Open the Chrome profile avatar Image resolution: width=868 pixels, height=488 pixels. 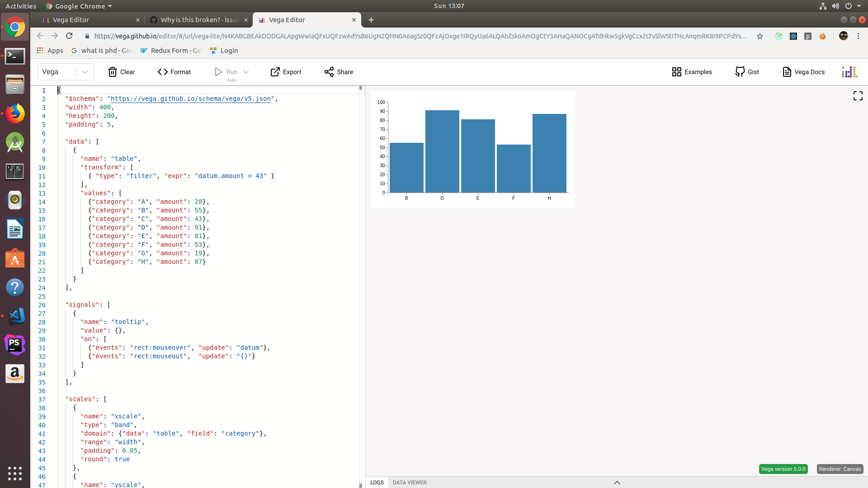pos(843,36)
